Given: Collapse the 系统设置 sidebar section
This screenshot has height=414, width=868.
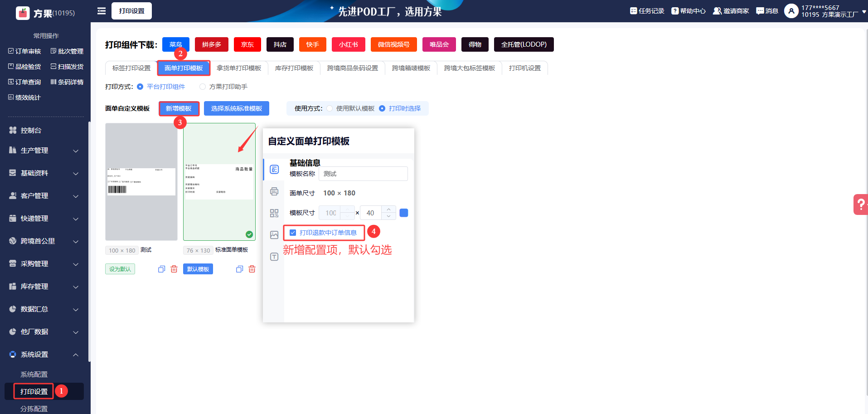Looking at the screenshot, I should tap(44, 355).
